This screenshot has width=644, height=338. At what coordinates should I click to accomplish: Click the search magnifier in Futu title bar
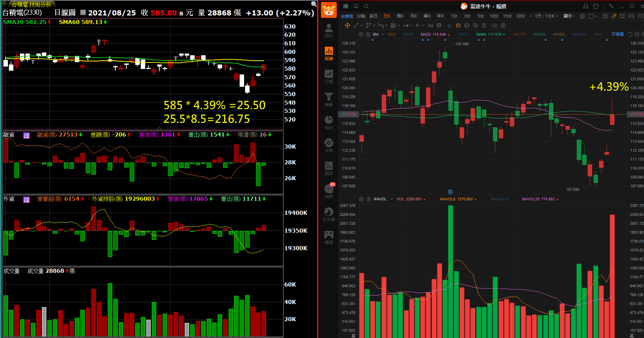(x=366, y=6)
